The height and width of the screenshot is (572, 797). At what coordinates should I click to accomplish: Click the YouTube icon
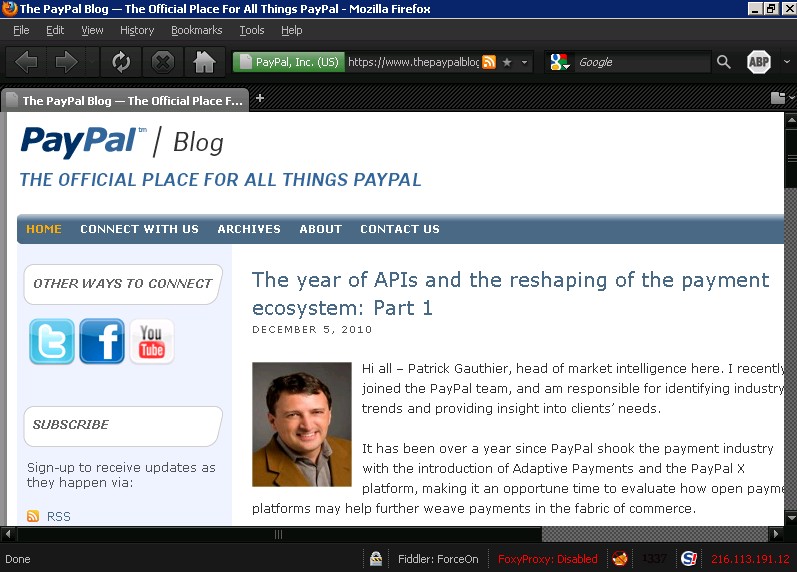pos(151,341)
